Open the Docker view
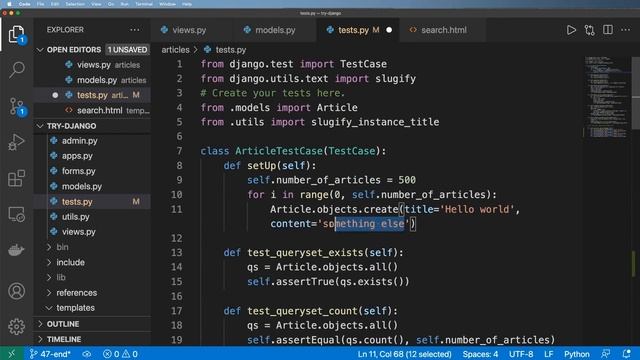 pyautogui.click(x=16, y=250)
